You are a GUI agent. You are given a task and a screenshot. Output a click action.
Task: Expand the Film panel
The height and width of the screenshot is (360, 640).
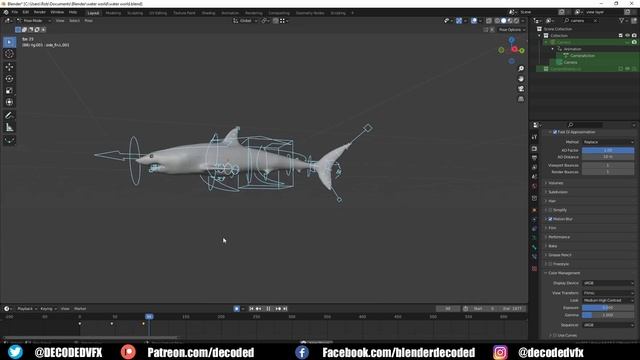click(x=552, y=228)
